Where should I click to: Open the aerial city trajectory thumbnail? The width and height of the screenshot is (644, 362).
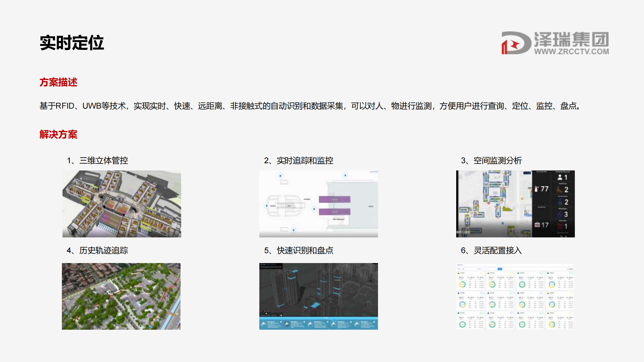(121, 296)
